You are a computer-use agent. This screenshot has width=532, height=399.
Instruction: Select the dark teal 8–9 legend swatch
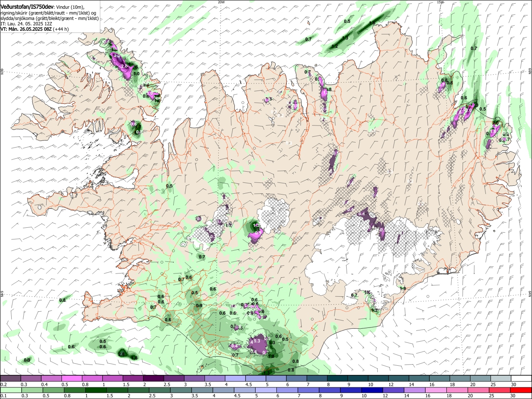point(337,378)
